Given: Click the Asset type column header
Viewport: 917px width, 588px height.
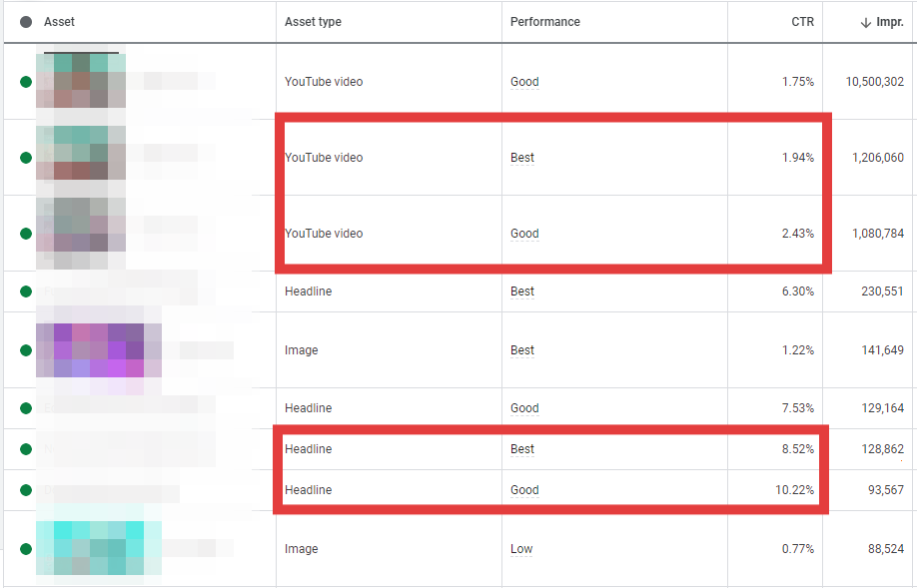Looking at the screenshot, I should [x=313, y=22].
